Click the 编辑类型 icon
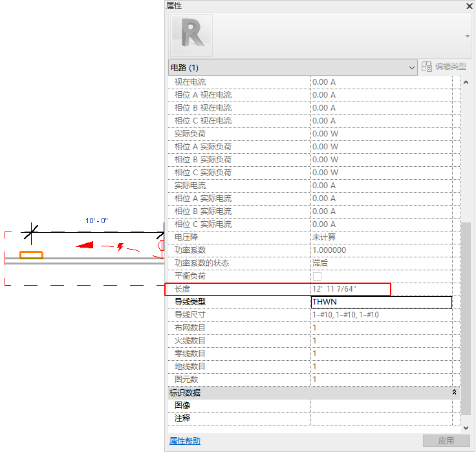 point(427,67)
